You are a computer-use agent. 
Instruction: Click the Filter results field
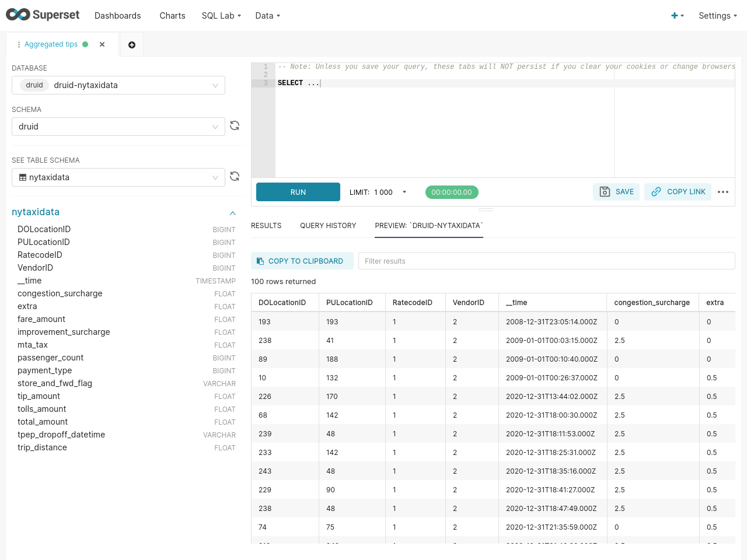click(547, 261)
